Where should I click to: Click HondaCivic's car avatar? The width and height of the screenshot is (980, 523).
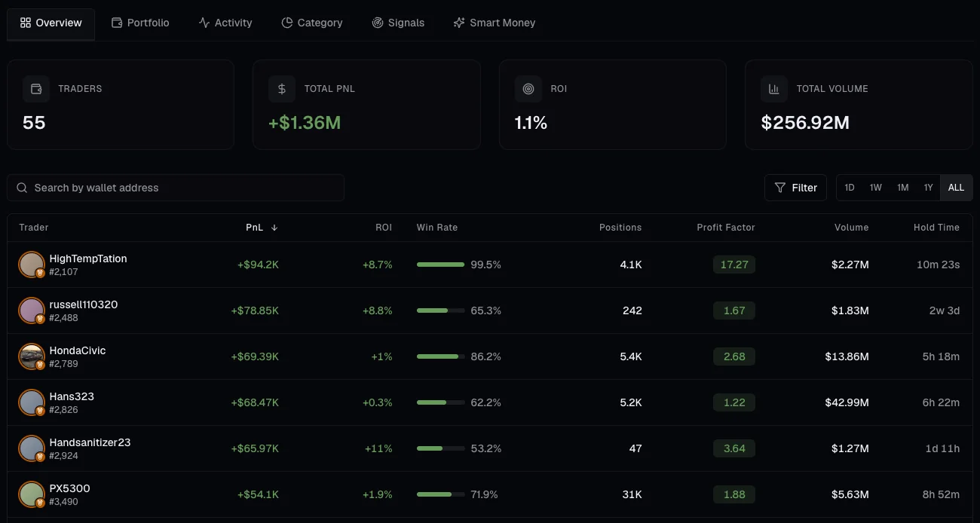coord(32,356)
